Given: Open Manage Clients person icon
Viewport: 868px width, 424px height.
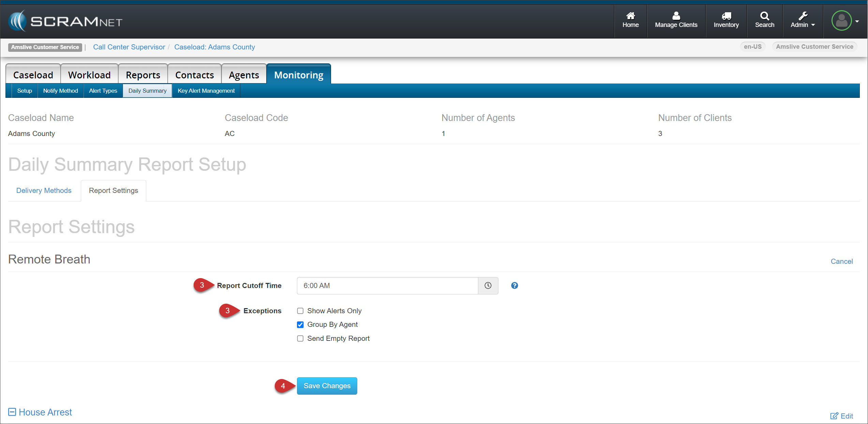Looking at the screenshot, I should 676,16.
